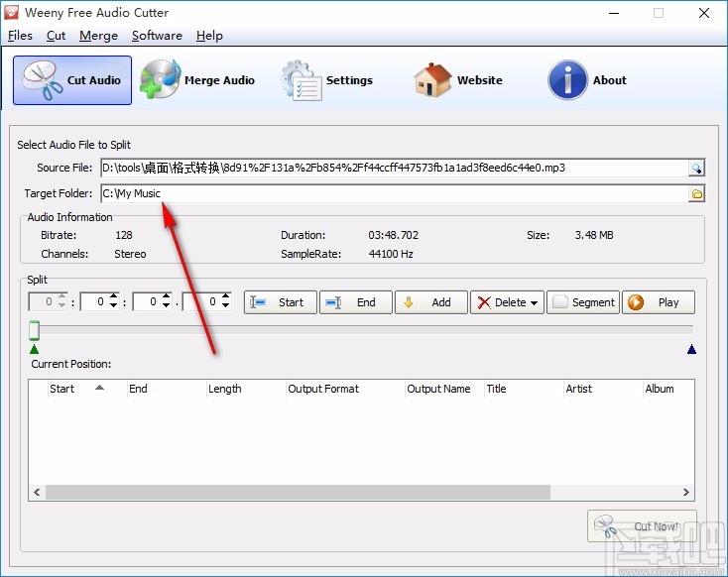Decrease the seconds spinner value

(x=166, y=306)
